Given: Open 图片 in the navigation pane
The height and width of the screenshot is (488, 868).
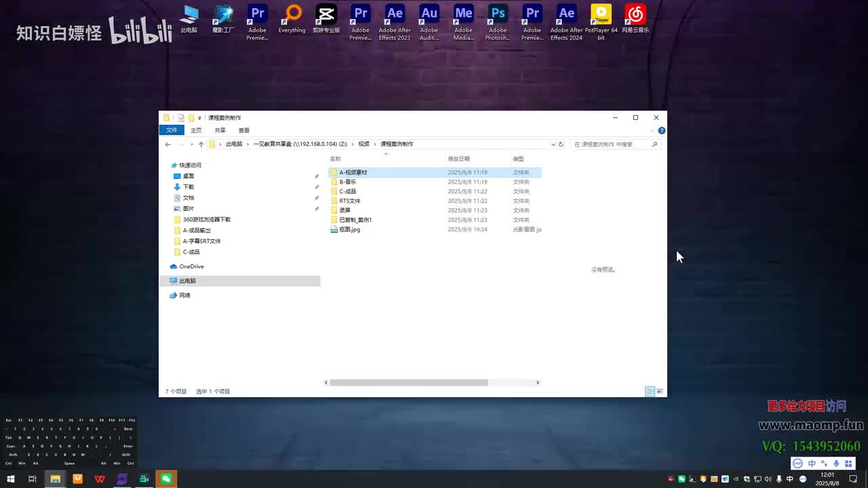Looking at the screenshot, I should [189, 209].
